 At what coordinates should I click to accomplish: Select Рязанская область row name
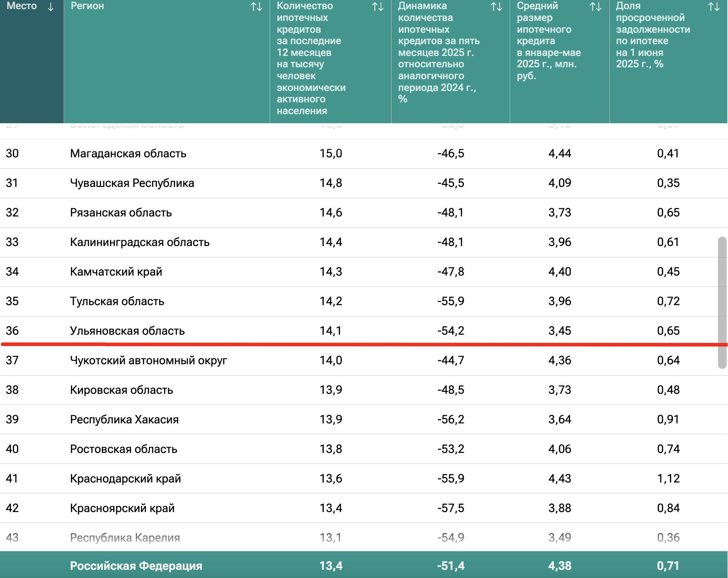coord(121,213)
